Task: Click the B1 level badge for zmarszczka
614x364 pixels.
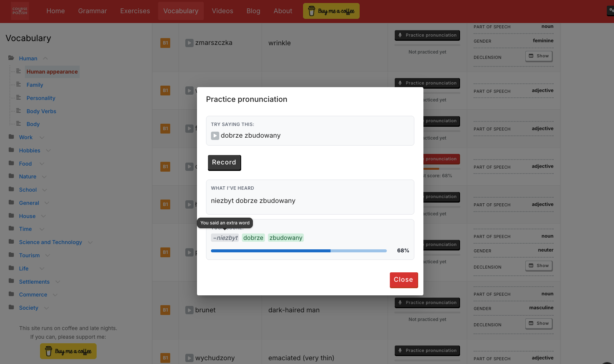Action: 165,43
